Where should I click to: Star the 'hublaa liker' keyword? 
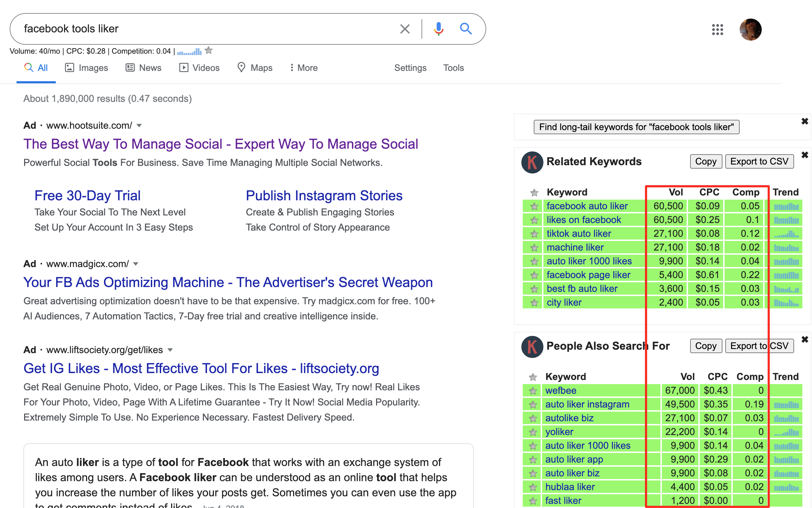click(533, 487)
